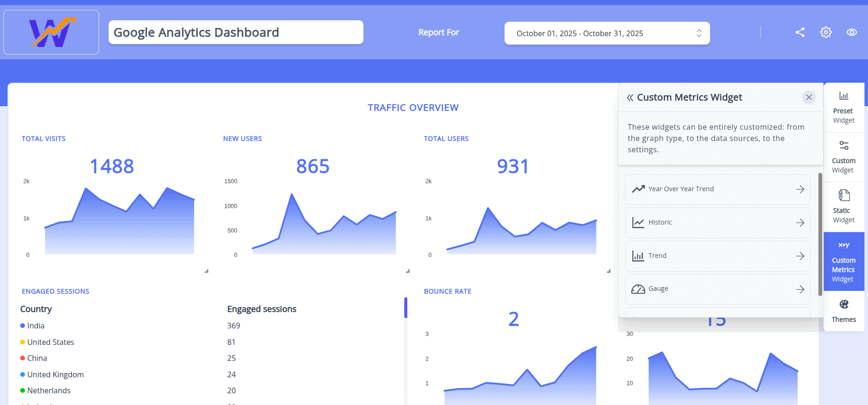This screenshot has height=405, width=868.
Task: Open the Themes palette
Action: (x=844, y=311)
